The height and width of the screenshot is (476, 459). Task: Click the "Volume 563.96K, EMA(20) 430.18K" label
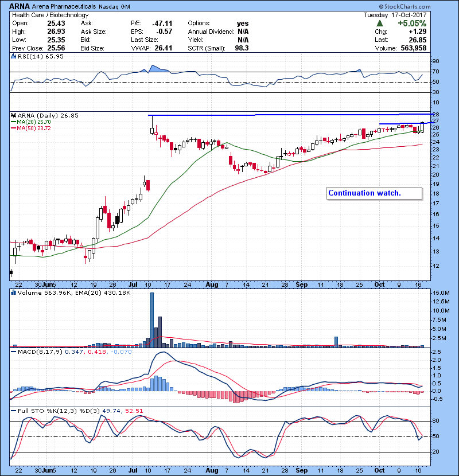pyautogui.click(x=74, y=292)
